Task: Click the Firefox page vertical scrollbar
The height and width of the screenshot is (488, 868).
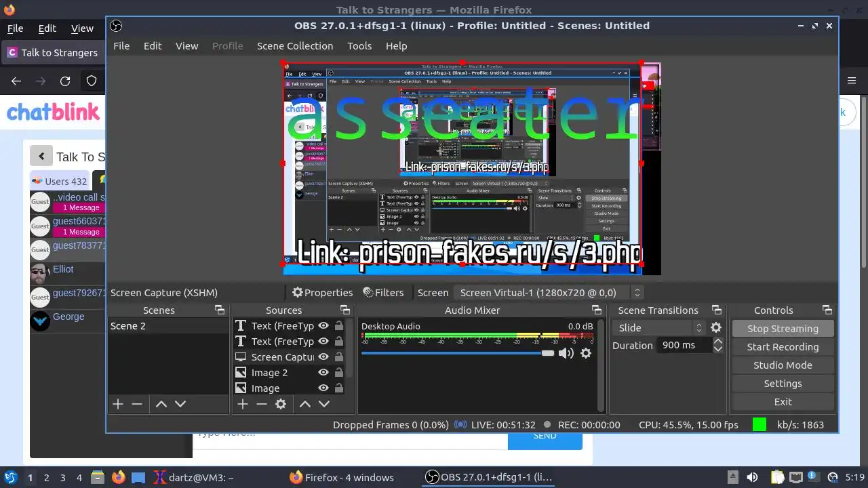Action: pos(864,182)
